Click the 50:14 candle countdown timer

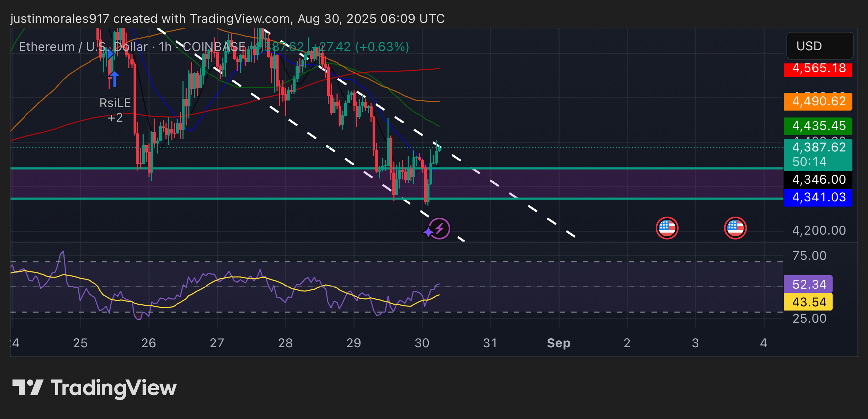[809, 162]
